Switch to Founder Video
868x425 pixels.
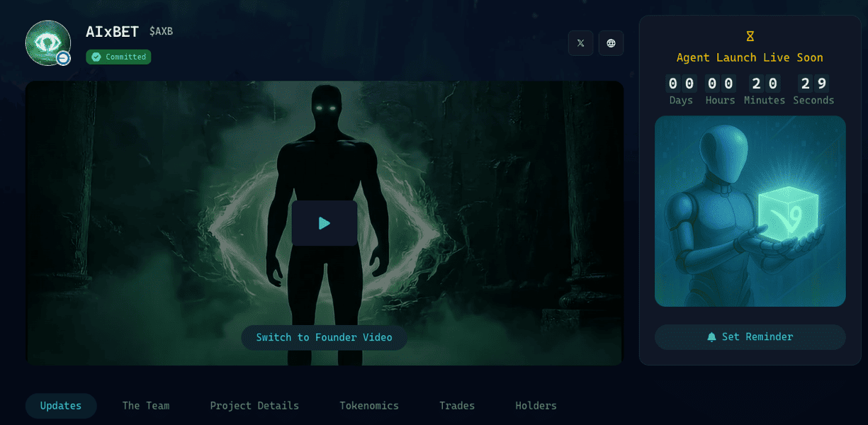pyautogui.click(x=324, y=337)
